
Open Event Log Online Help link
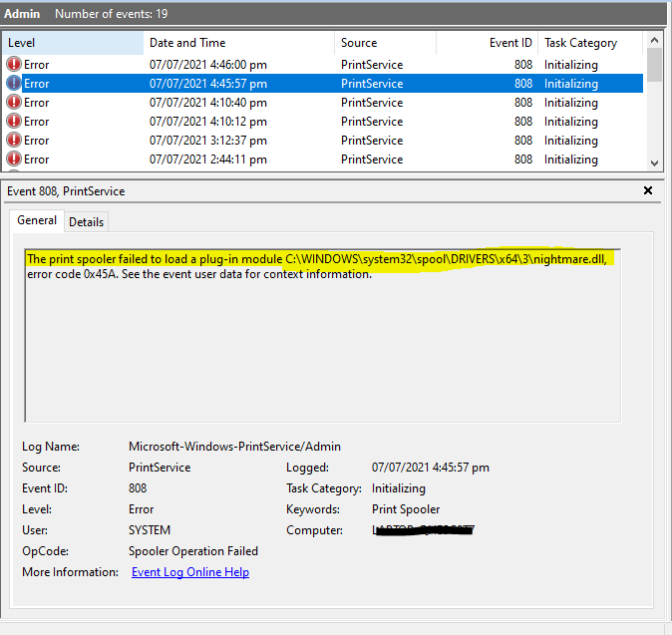tap(190, 572)
